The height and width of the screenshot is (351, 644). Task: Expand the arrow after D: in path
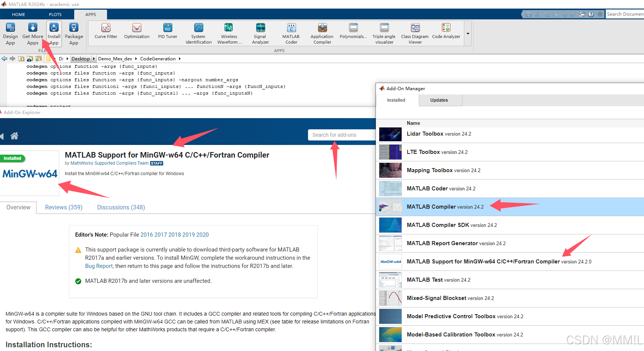point(67,58)
